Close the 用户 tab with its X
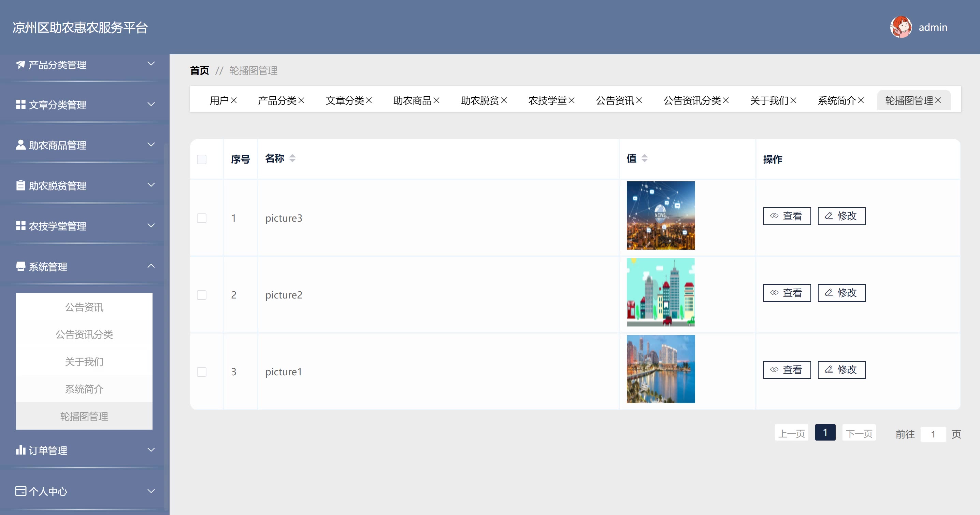The width and height of the screenshot is (980, 515). [x=234, y=100]
